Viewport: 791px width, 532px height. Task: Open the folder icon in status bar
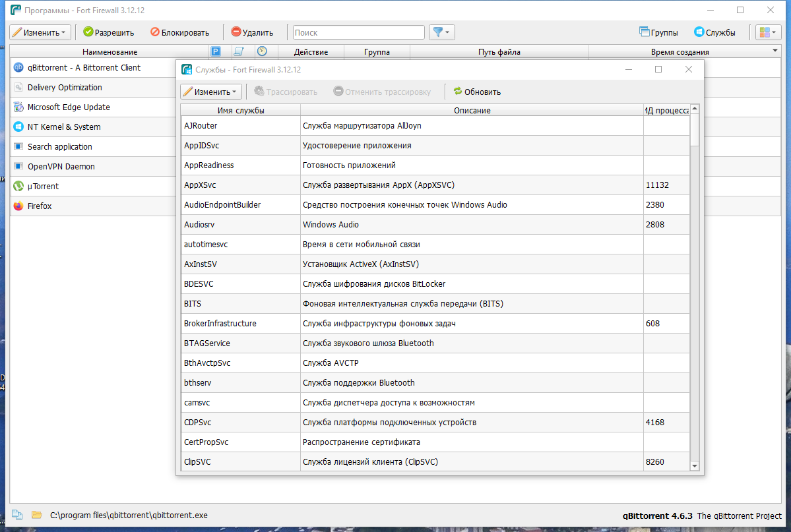tap(36, 515)
